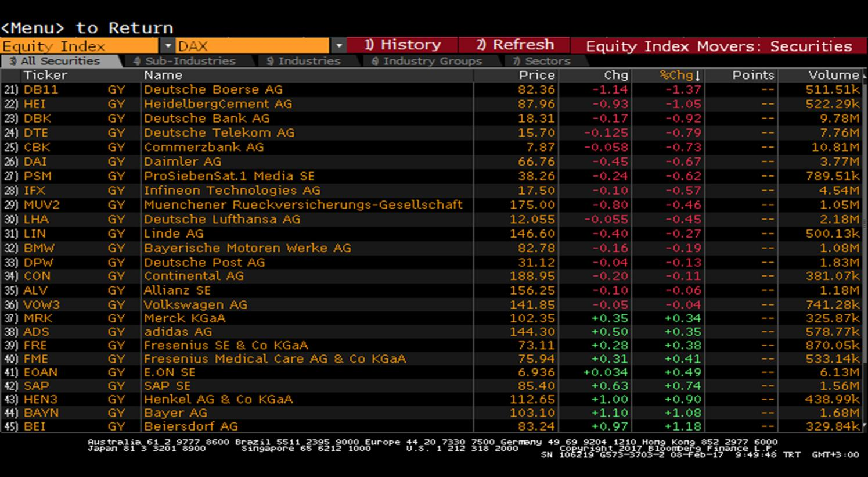Image resolution: width=868 pixels, height=477 pixels.
Task: Select E.ON SE name
Action: (x=170, y=372)
